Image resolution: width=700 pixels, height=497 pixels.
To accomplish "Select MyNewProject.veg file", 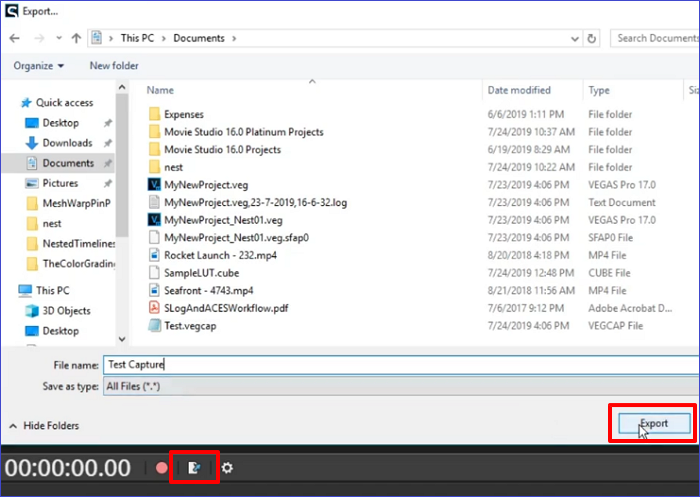I will [205, 185].
